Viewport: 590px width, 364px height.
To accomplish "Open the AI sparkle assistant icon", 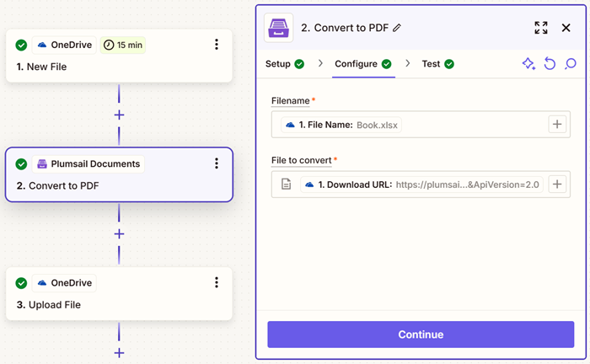I will (528, 63).
